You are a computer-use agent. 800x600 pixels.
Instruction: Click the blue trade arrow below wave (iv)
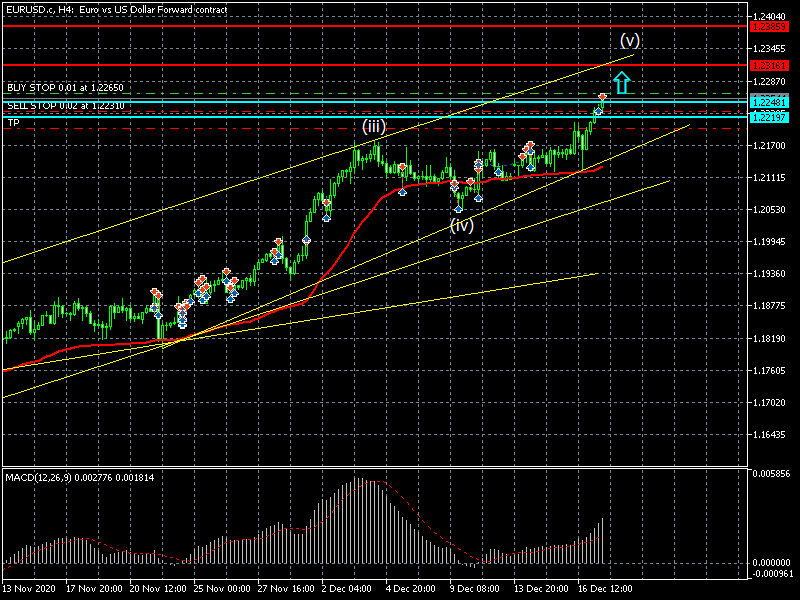(459, 208)
